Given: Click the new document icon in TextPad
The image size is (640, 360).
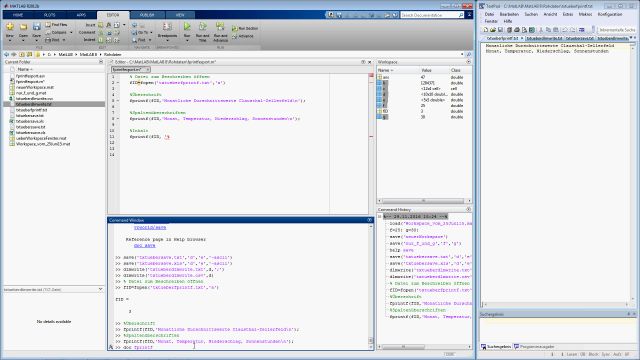Looking at the screenshot, I should point(485,30).
